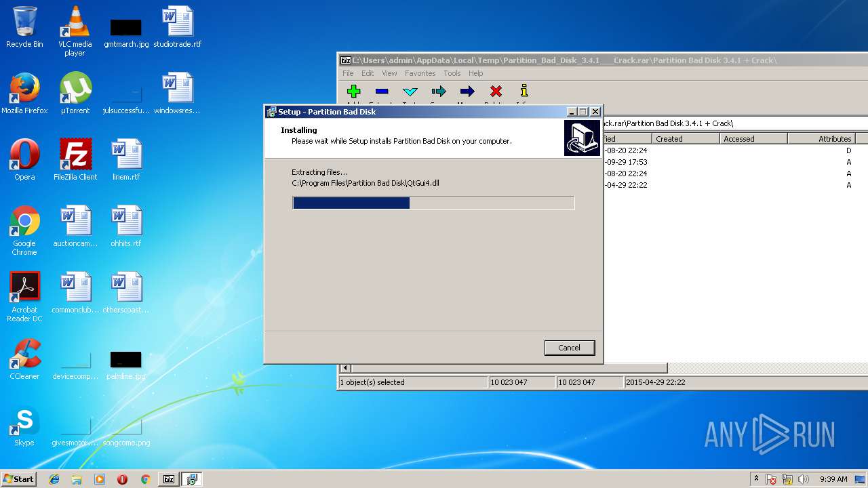The height and width of the screenshot is (488, 868).
Task: Click the Test checkmark icon in 7-Zip
Action: coord(410,91)
